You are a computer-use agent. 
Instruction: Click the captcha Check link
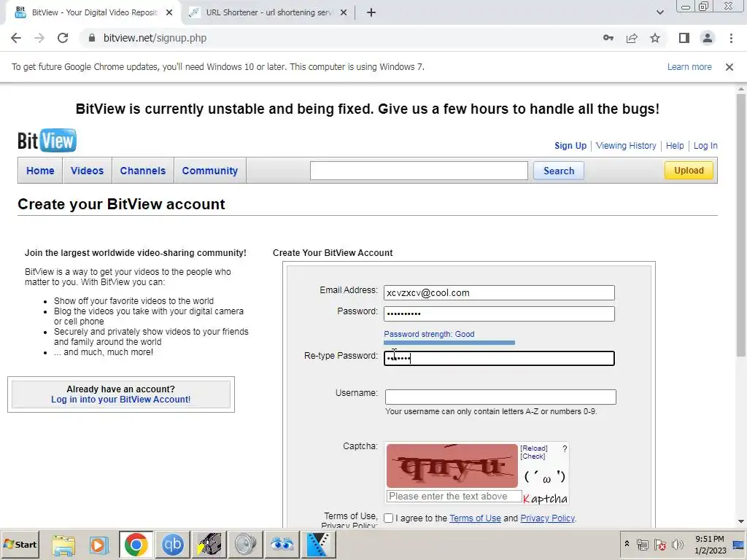[533, 456]
